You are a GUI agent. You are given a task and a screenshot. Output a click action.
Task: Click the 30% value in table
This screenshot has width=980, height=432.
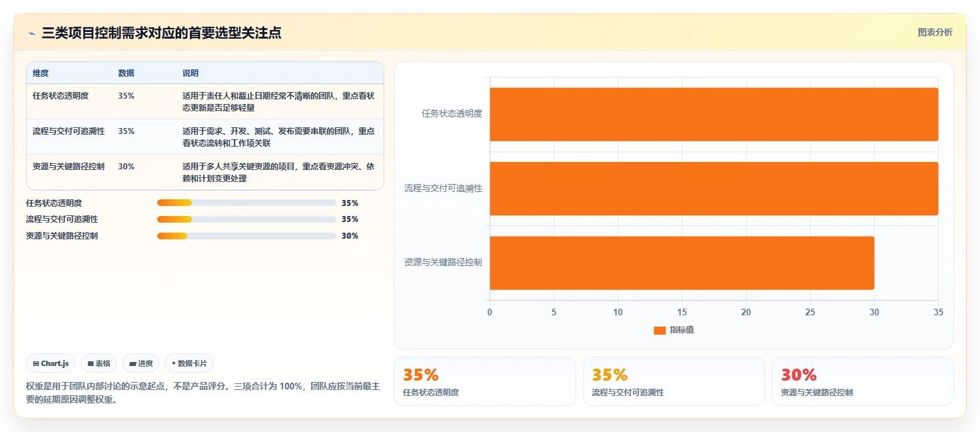tap(127, 167)
